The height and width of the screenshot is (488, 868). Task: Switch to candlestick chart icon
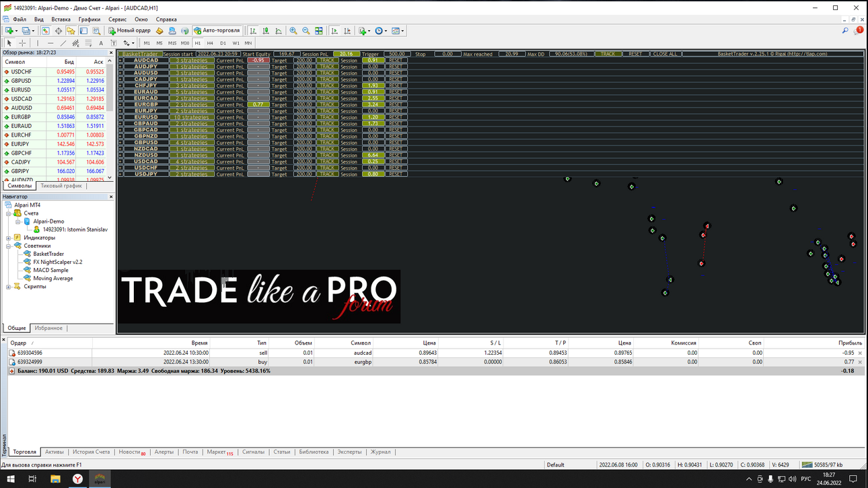tap(266, 30)
